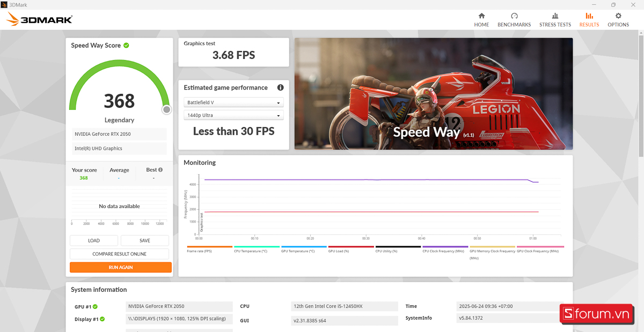644x332 pixels.
Task: Toggle GPU Memory Clock Frequency legend series
Action: tap(492, 252)
